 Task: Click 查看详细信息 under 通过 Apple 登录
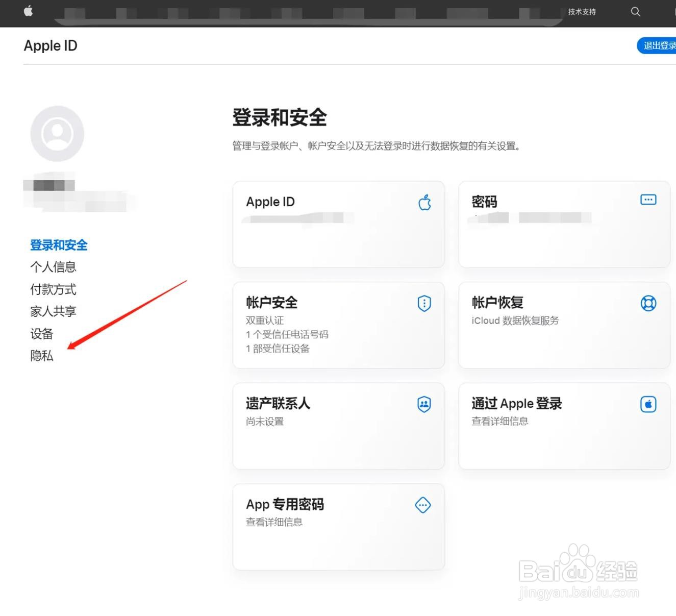pyautogui.click(x=500, y=421)
